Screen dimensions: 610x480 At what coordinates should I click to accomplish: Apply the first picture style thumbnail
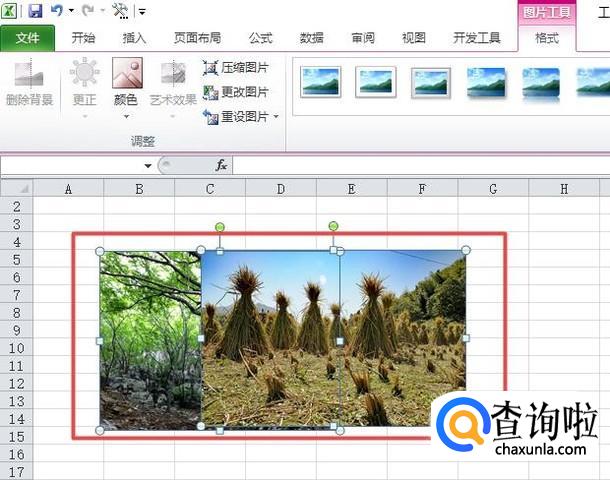321,82
